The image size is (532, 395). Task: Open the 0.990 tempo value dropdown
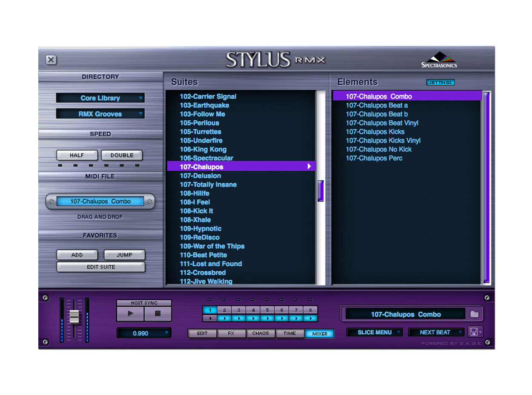point(144,333)
